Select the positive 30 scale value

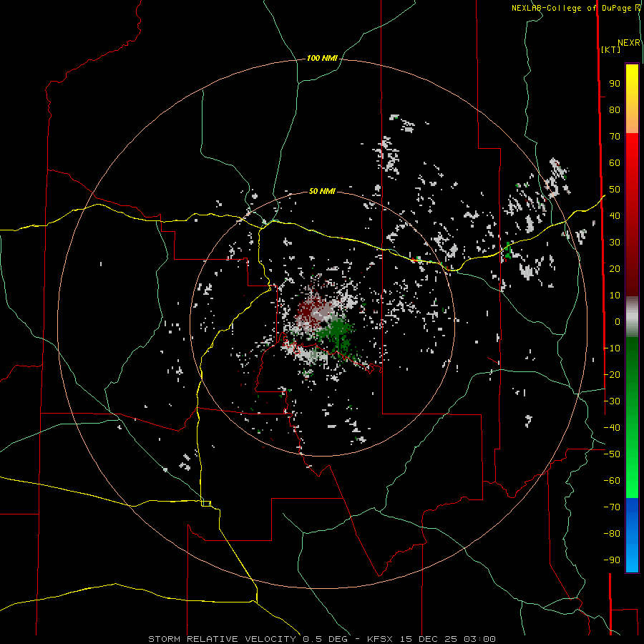click(615, 243)
